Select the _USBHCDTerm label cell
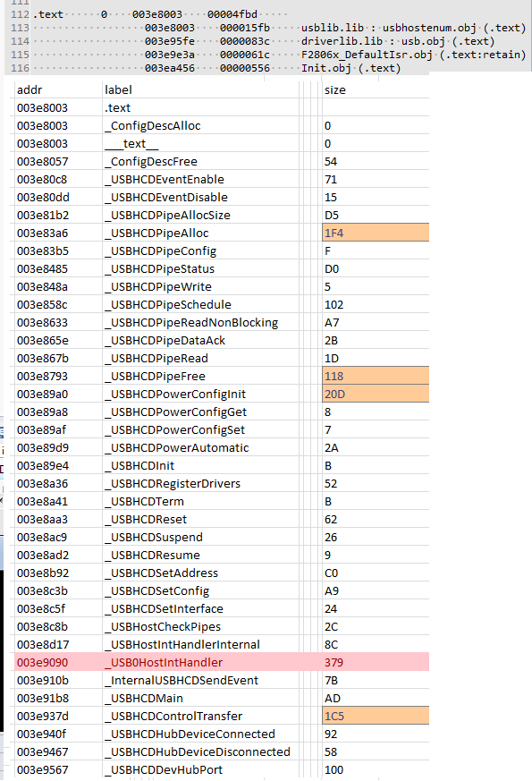 tap(200, 502)
